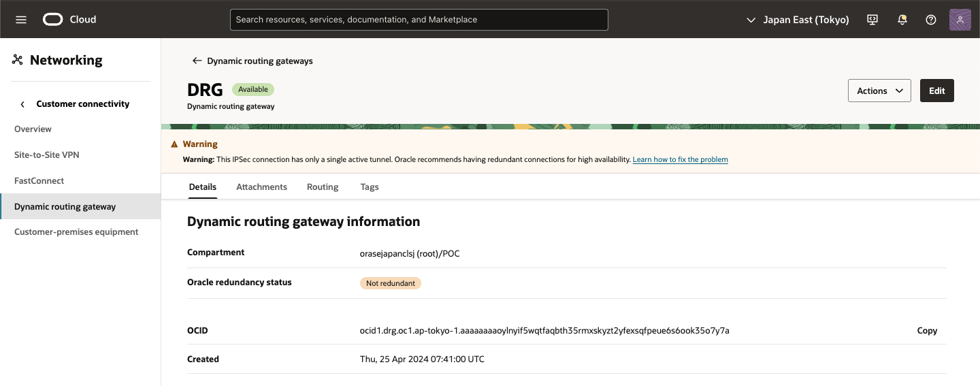This screenshot has height=386, width=980.
Task: Click the back arrow beside Dynamic routing gateways
Action: [x=197, y=61]
